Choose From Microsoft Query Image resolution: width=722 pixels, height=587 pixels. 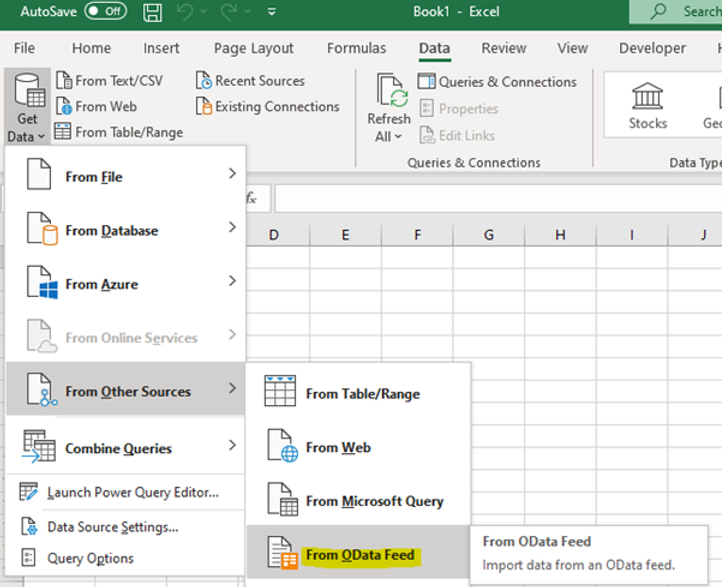tap(358, 500)
